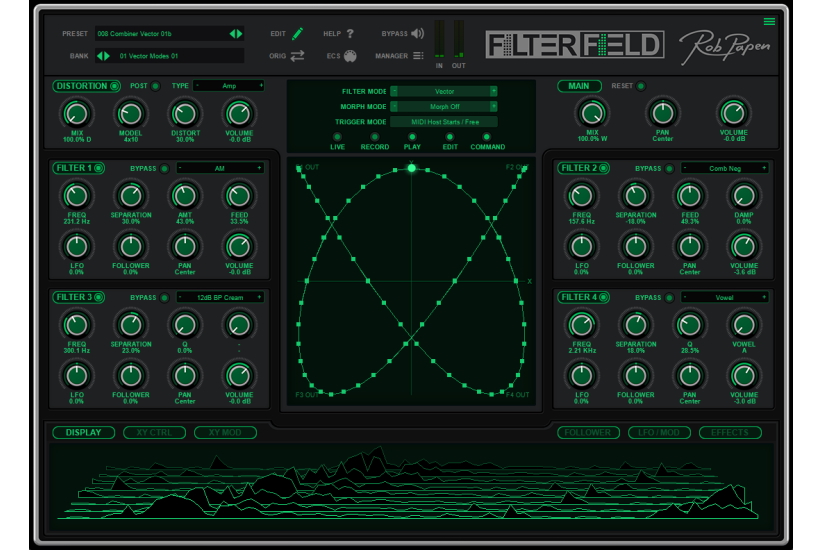820x550 pixels.
Task: Open Filter 2 type Comb Neg dropdown
Action: coord(724,168)
